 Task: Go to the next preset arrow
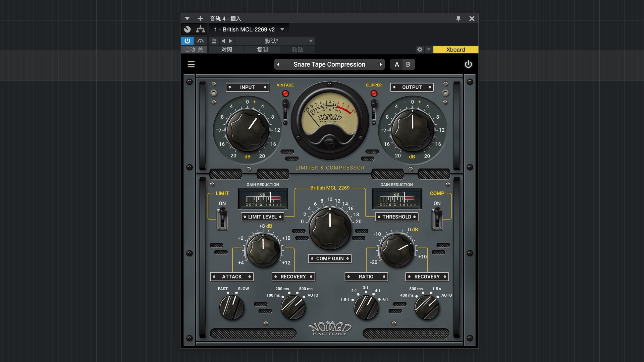click(380, 64)
